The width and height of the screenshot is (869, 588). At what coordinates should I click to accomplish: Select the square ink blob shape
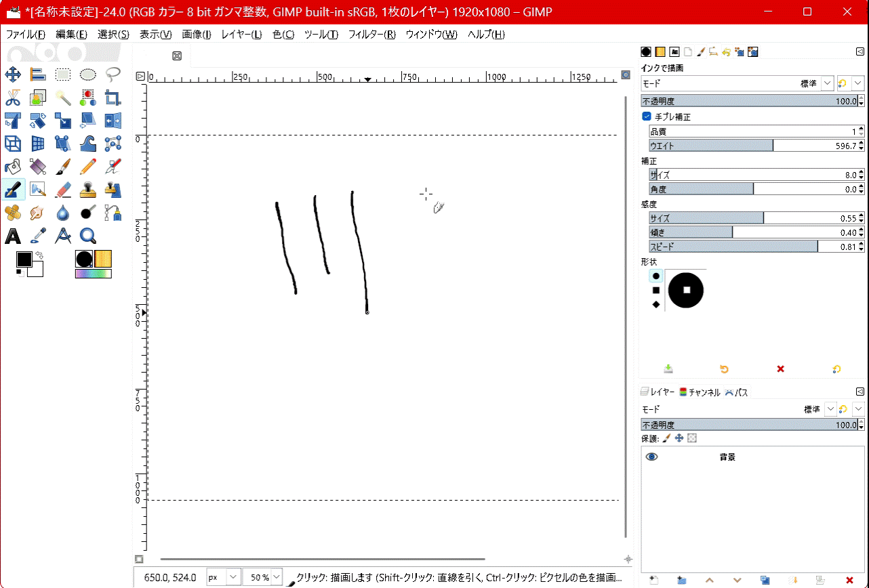656,290
